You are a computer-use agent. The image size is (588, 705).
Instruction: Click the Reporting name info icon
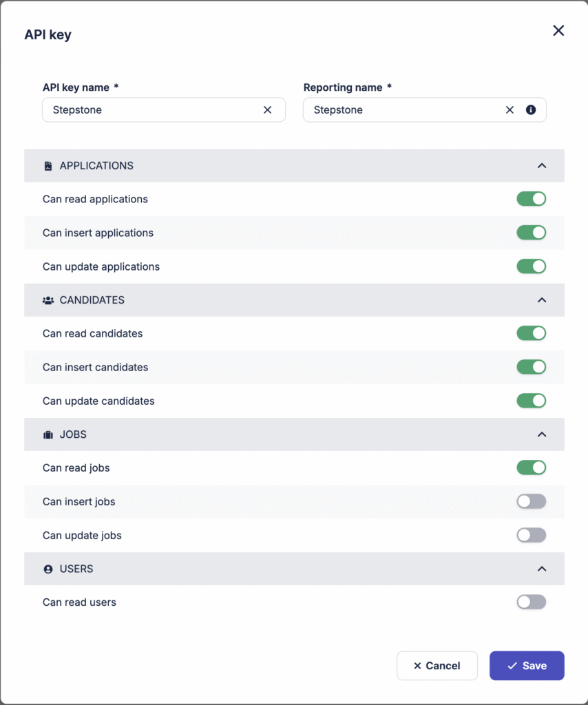tap(531, 110)
